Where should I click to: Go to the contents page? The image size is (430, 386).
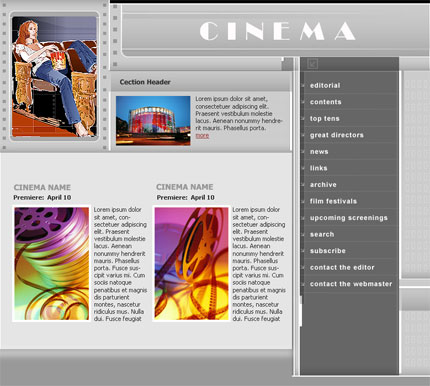pyautogui.click(x=325, y=102)
